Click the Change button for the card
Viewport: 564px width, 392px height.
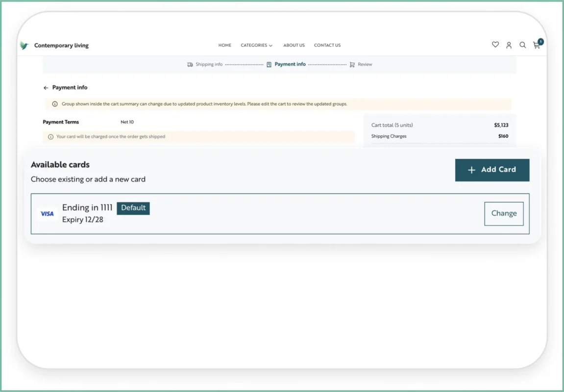504,214
